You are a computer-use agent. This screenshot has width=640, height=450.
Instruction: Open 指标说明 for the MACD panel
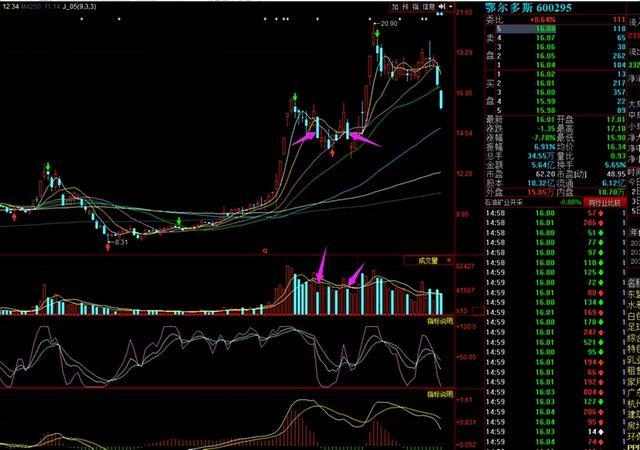pyautogui.click(x=440, y=394)
